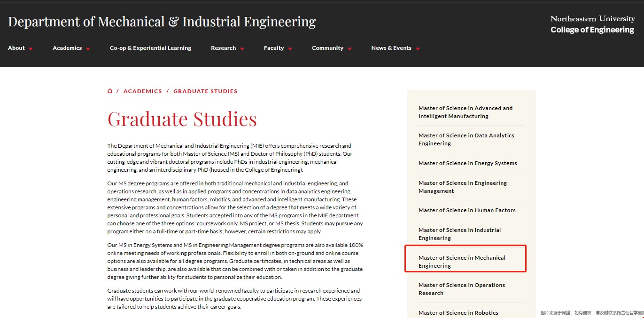Screen dimensions: 644x318
Task: Go to College of Engineering site
Action: click(x=592, y=30)
